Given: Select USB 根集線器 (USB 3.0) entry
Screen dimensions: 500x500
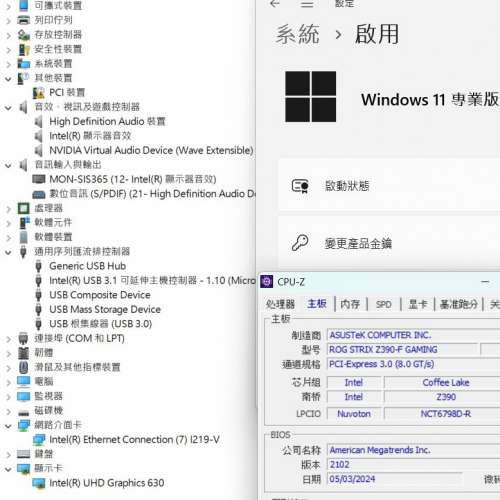Looking at the screenshot, I should pyautogui.click(x=101, y=324).
